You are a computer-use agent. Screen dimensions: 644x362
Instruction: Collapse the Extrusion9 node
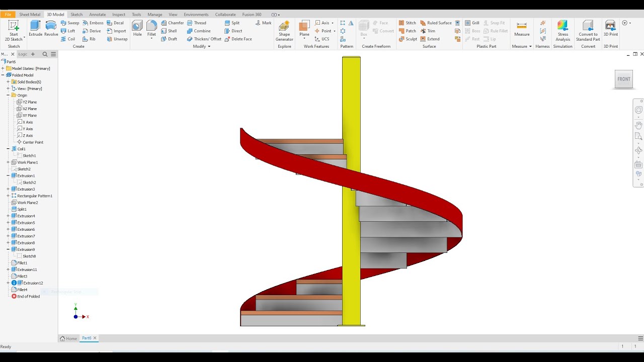pos(8,249)
